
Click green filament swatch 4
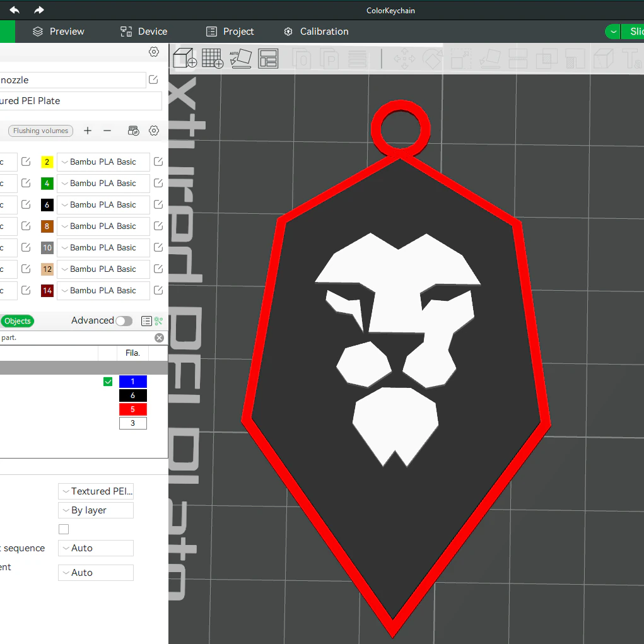coord(47,183)
